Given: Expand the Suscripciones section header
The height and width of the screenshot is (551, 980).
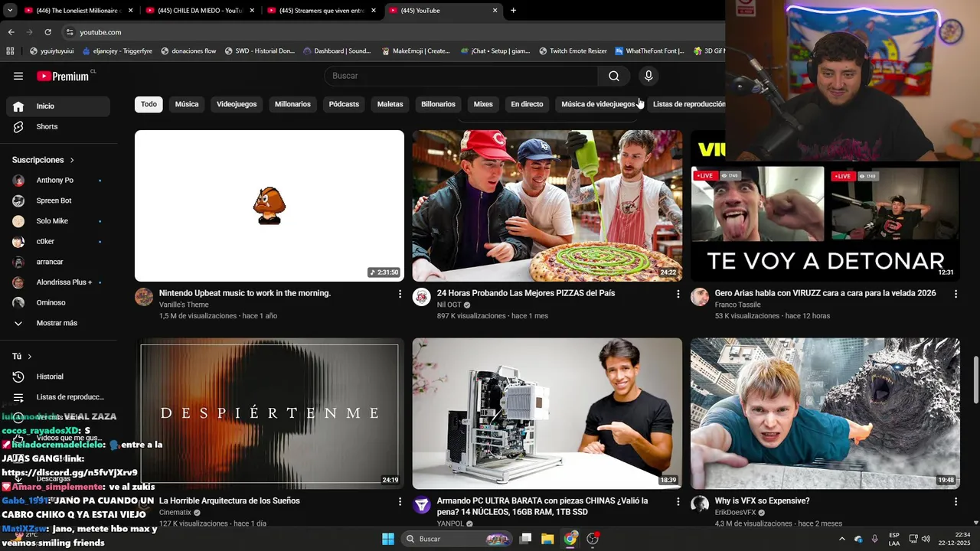Looking at the screenshot, I should tap(44, 160).
